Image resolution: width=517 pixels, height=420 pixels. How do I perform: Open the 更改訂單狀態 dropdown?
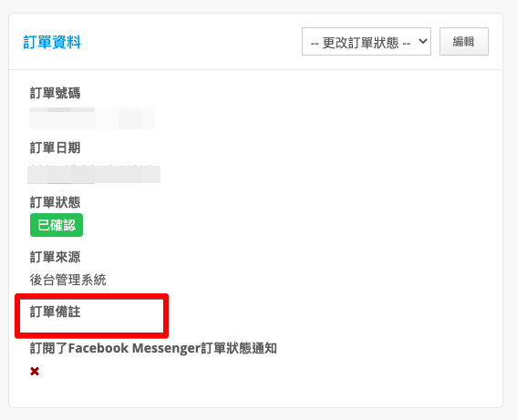point(367,42)
